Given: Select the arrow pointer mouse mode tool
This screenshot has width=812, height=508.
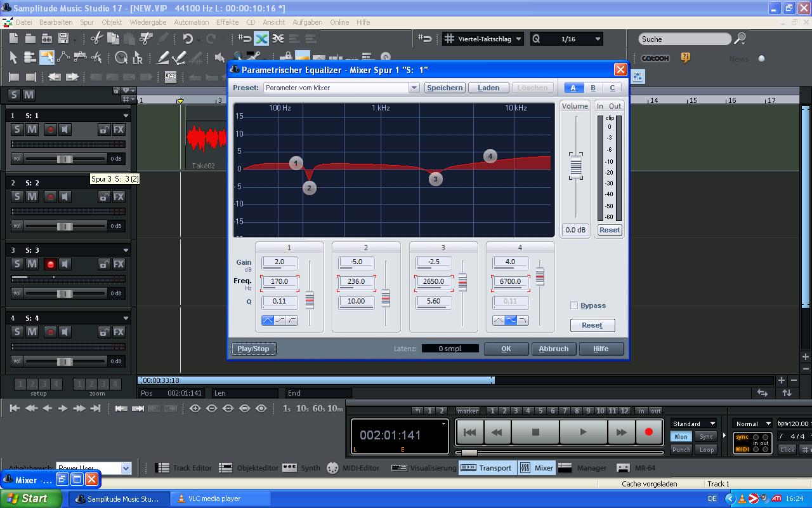Looking at the screenshot, I should (x=13, y=57).
